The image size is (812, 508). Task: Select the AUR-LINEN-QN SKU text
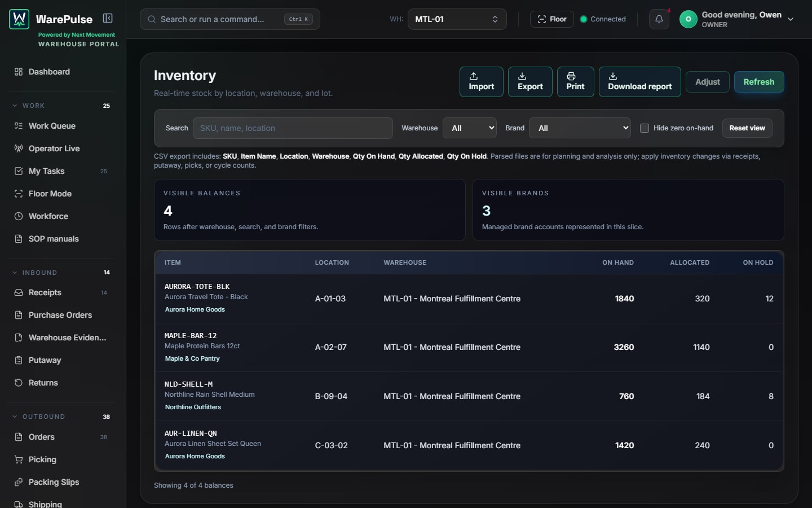click(x=191, y=433)
